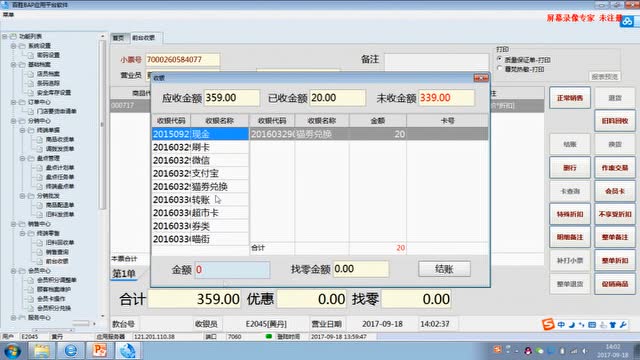Click the 会员卡 button
Screen dimensions: 640x360
[615, 191]
